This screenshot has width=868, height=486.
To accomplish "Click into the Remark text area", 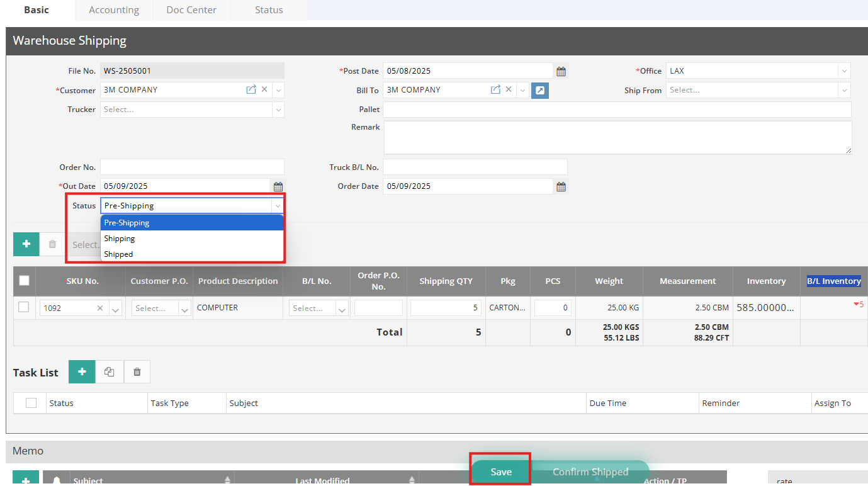I will [x=617, y=137].
